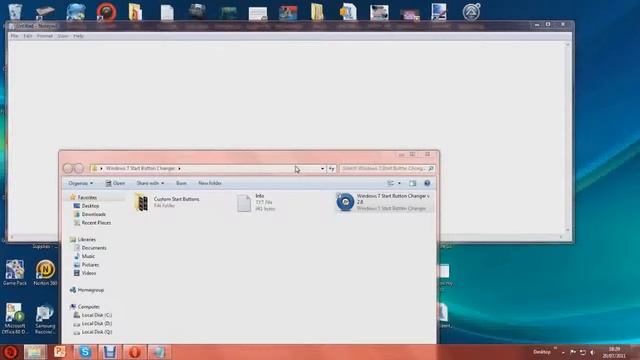
Task: Click the floppy-disk-style taskbar icon
Action: (x=109, y=352)
